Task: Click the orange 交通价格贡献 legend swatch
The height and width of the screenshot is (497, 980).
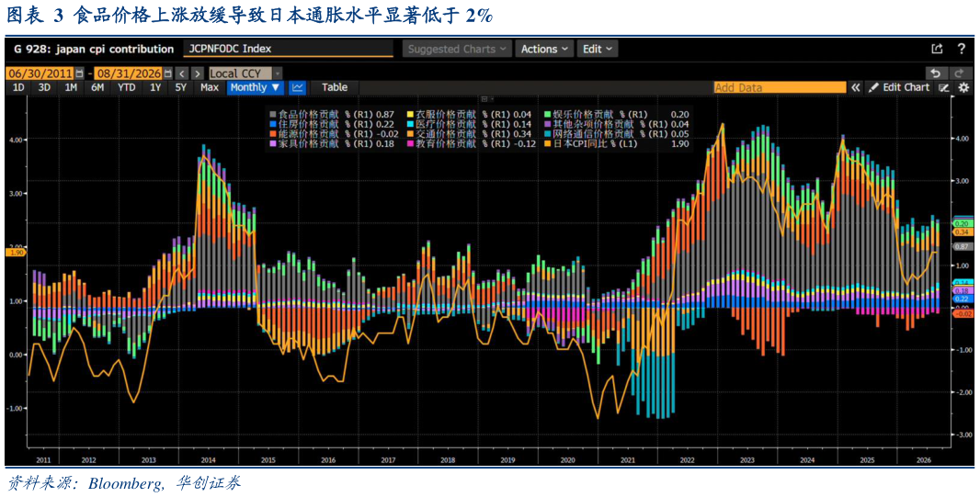Action: coord(410,133)
